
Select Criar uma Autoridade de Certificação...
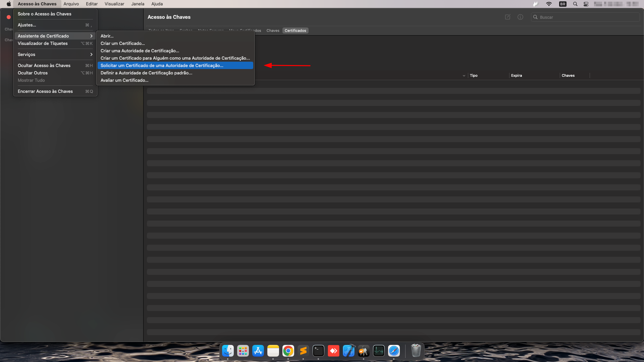pyautogui.click(x=175, y=51)
